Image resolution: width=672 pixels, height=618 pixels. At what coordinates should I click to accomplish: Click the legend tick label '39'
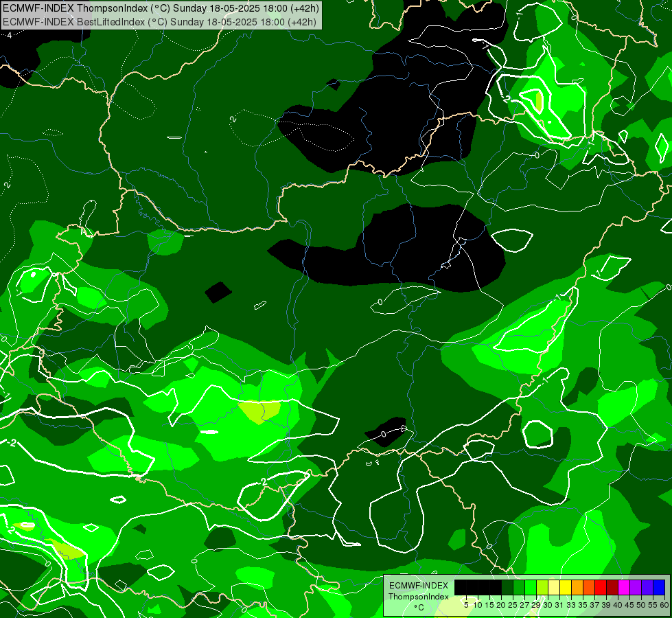click(606, 605)
